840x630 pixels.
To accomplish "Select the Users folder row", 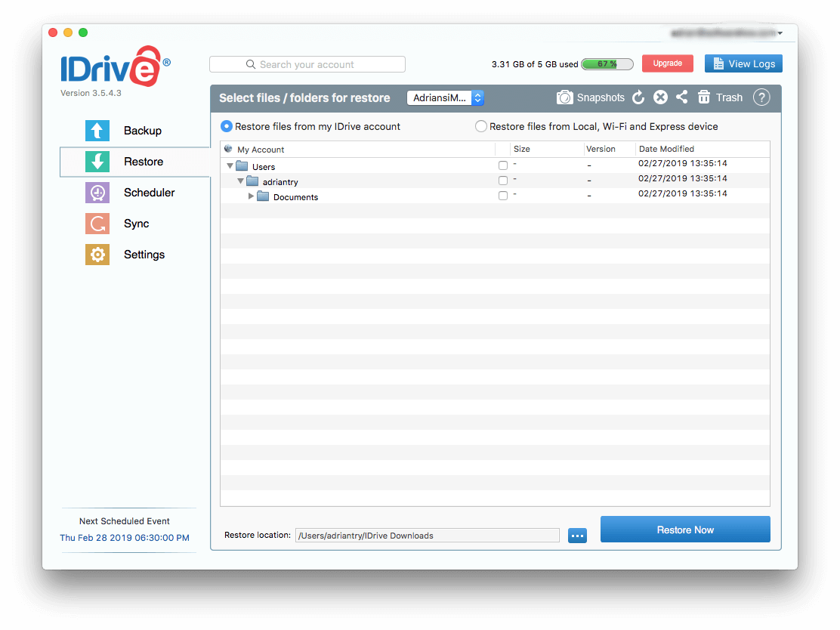I will [495, 165].
